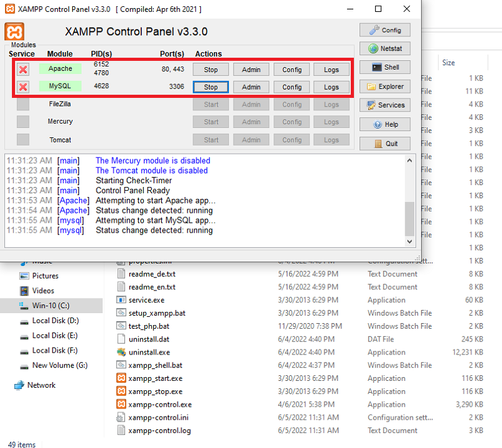502x448 pixels.
Task: Click the log scrollbar up arrow
Action: [x=410, y=161]
